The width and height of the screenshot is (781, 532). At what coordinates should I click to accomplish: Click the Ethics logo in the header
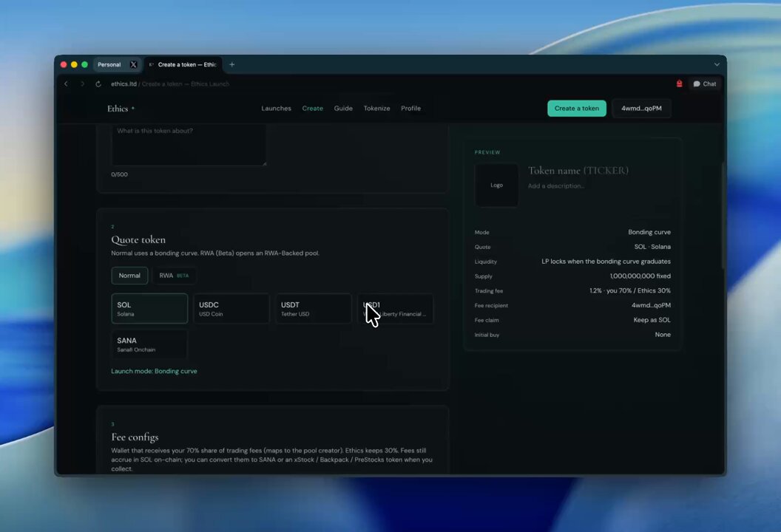tap(121, 109)
